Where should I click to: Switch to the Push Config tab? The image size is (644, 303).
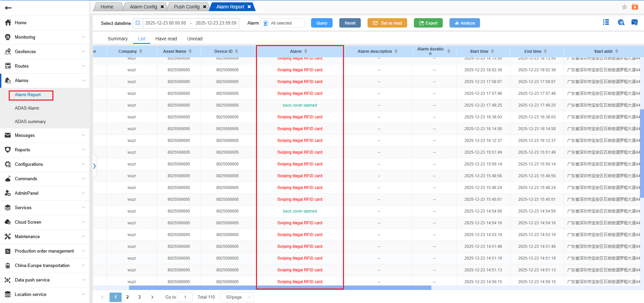pos(186,7)
